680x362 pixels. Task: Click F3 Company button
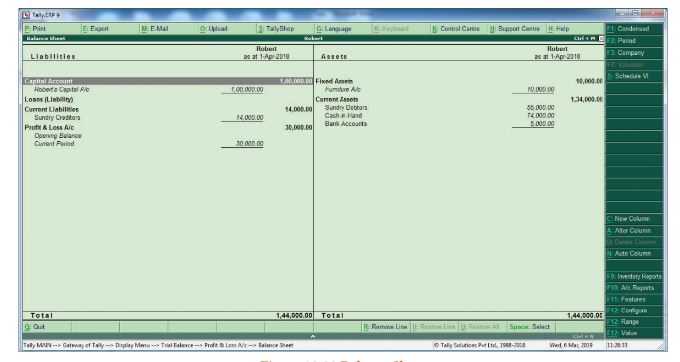coord(634,53)
